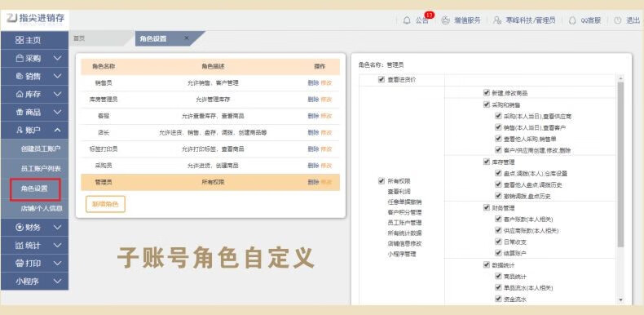This screenshot has height=315, width=644.
Task: Toggle 资金流水 checkbox
Action: (498, 299)
